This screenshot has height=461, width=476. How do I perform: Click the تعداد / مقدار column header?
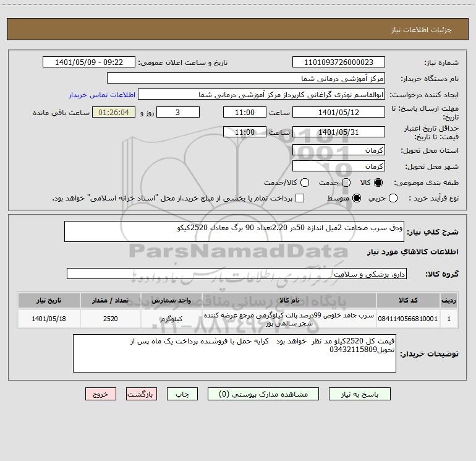[x=110, y=301]
